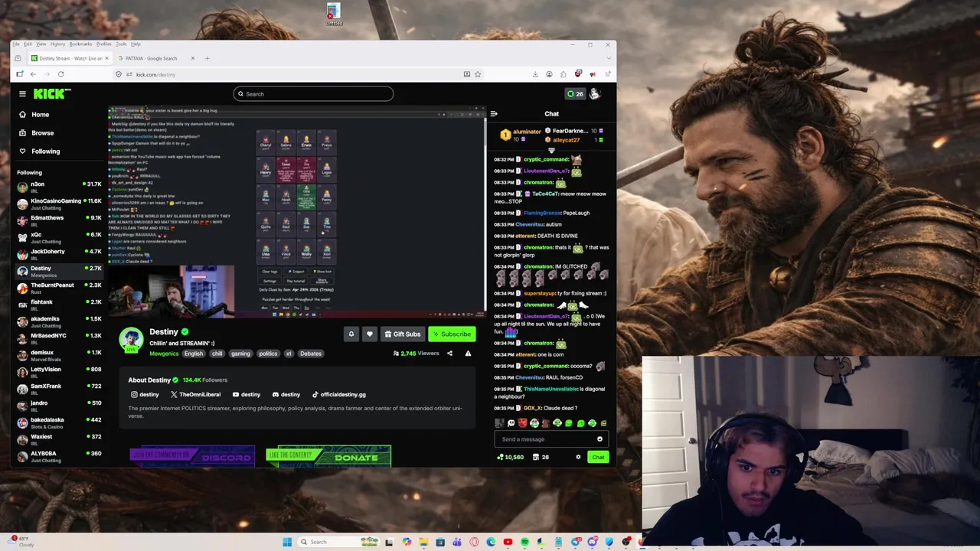The width and height of the screenshot is (980, 551).
Task: Select the politics tag
Action: coord(268,354)
